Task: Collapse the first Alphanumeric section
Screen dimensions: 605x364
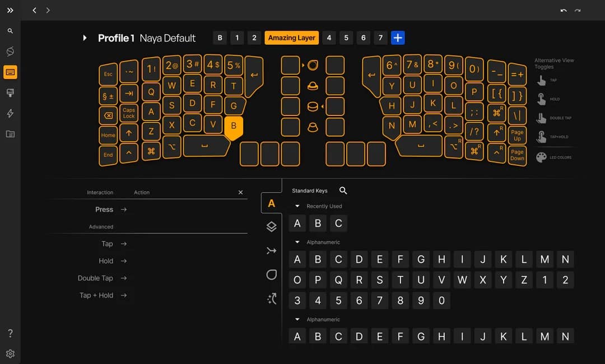Action: coord(297,242)
